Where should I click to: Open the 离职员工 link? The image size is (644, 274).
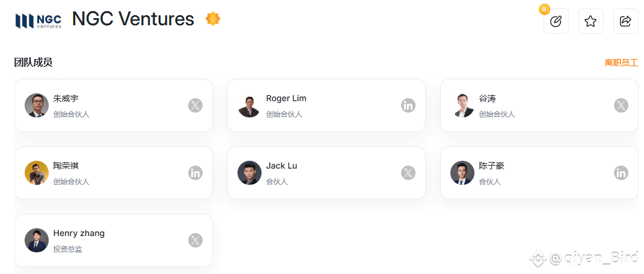[621, 63]
